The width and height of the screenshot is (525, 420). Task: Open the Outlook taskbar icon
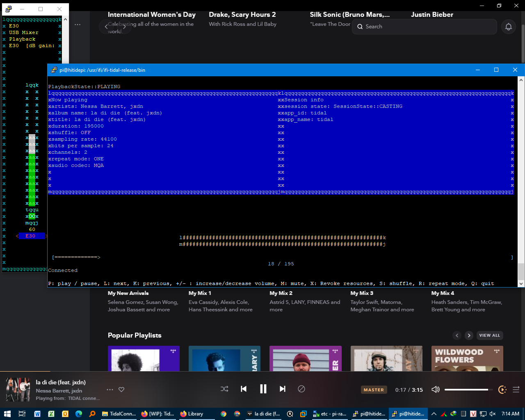[x=65, y=414]
